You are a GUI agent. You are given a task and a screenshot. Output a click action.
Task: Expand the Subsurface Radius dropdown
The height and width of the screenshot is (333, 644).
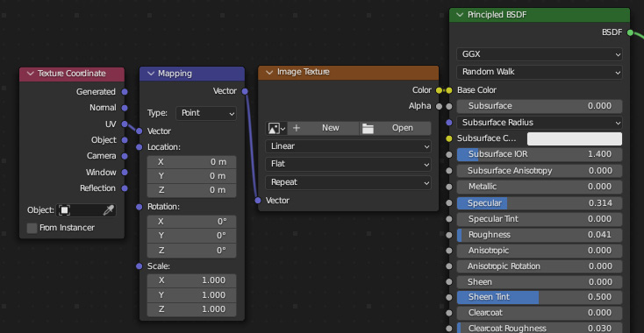540,123
